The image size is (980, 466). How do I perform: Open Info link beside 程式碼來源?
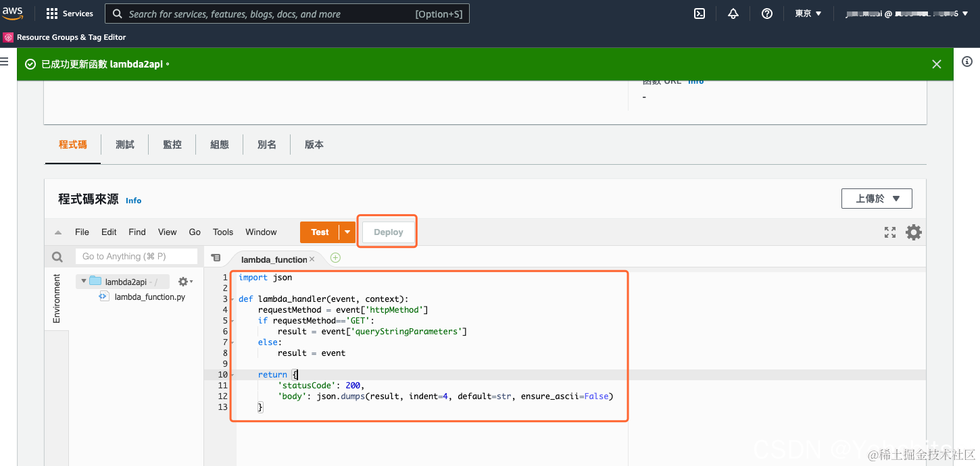134,201
